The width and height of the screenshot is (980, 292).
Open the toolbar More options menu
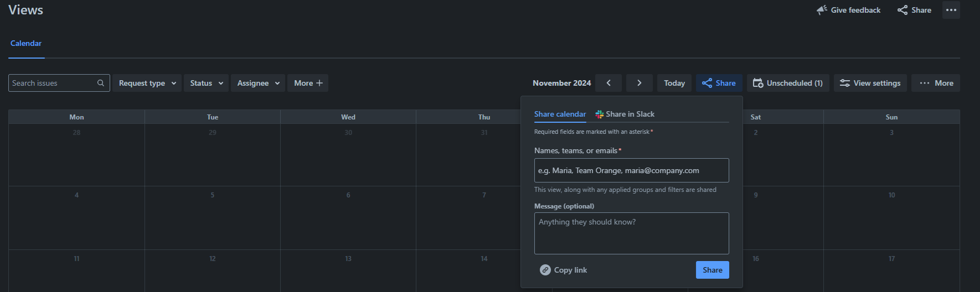tap(936, 83)
